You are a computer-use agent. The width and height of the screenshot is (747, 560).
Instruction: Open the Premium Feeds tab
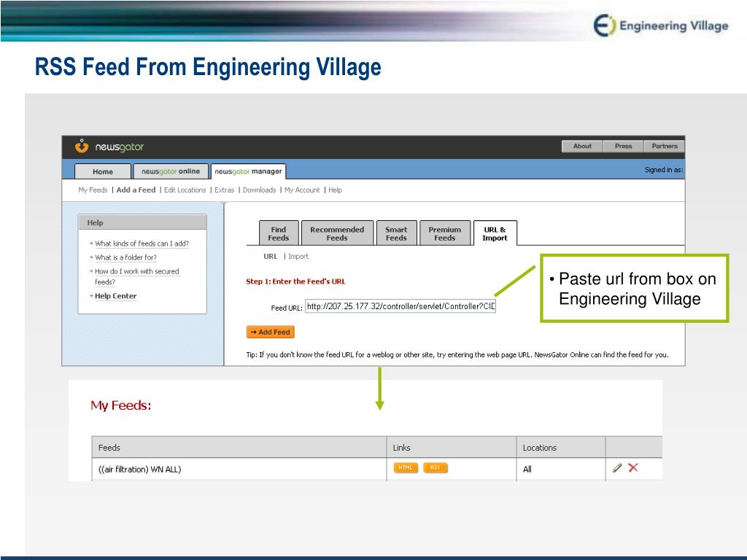tap(445, 233)
